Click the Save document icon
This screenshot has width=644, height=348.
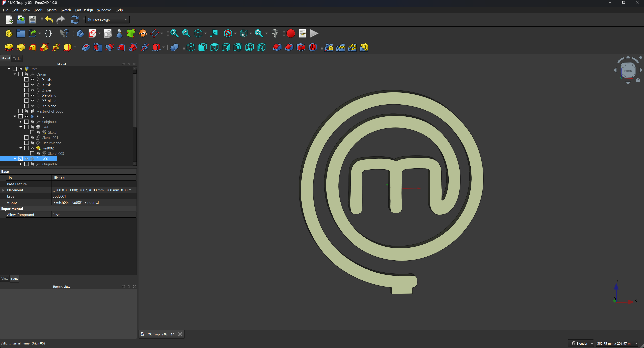coord(33,19)
